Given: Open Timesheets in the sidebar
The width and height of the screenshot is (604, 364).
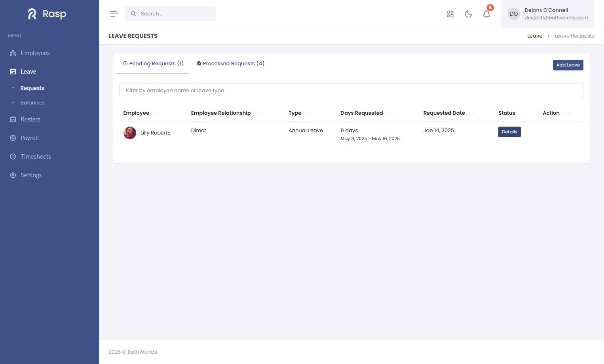Looking at the screenshot, I should 36,157.
